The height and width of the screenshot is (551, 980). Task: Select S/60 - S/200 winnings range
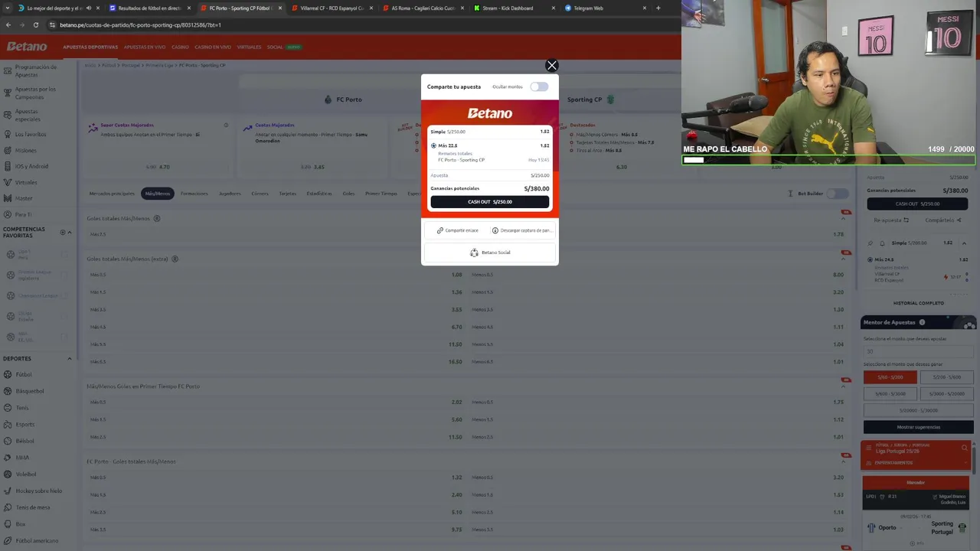tap(890, 377)
